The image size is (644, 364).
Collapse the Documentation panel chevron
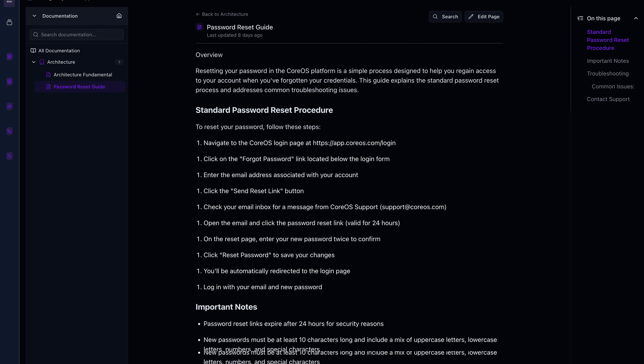pos(34,16)
